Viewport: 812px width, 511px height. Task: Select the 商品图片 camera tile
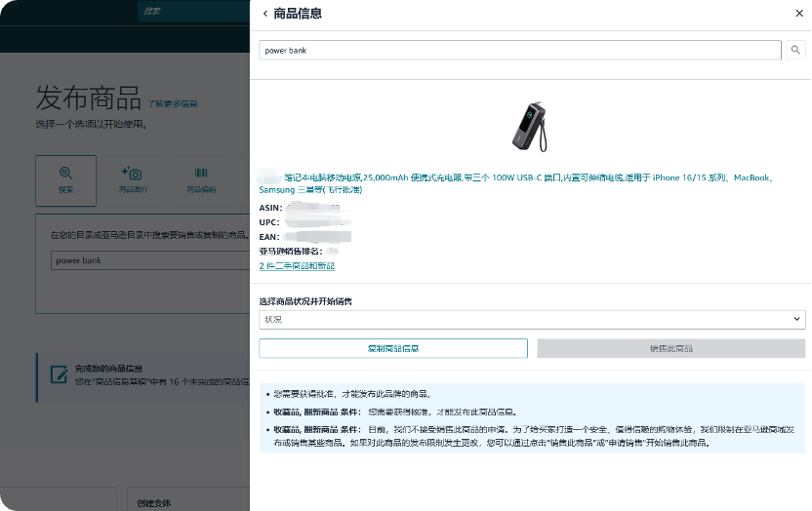tap(131, 179)
